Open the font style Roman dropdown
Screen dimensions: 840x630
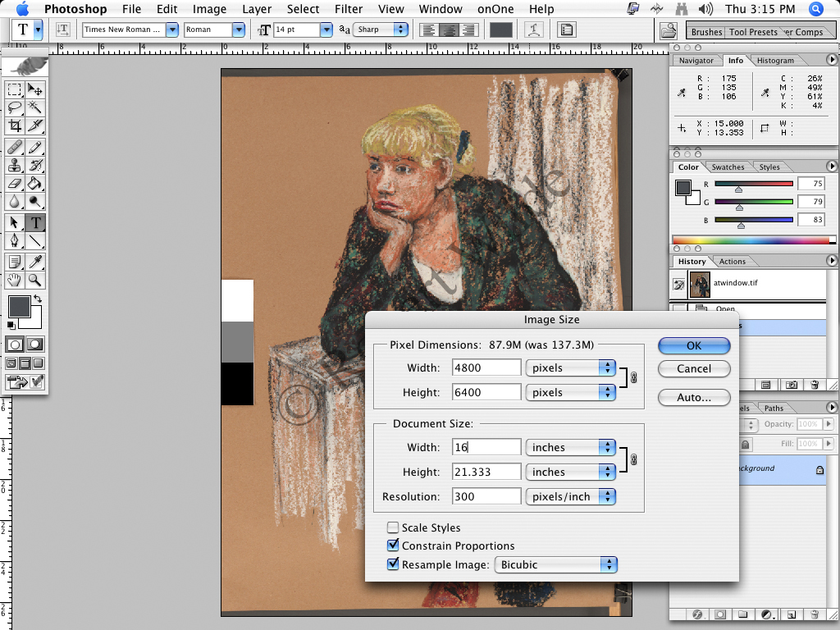click(x=239, y=30)
